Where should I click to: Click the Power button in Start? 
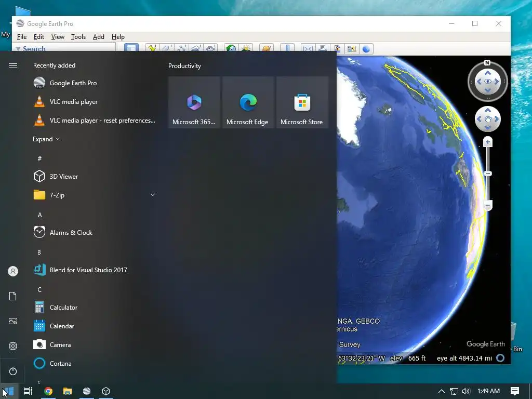coord(13,371)
